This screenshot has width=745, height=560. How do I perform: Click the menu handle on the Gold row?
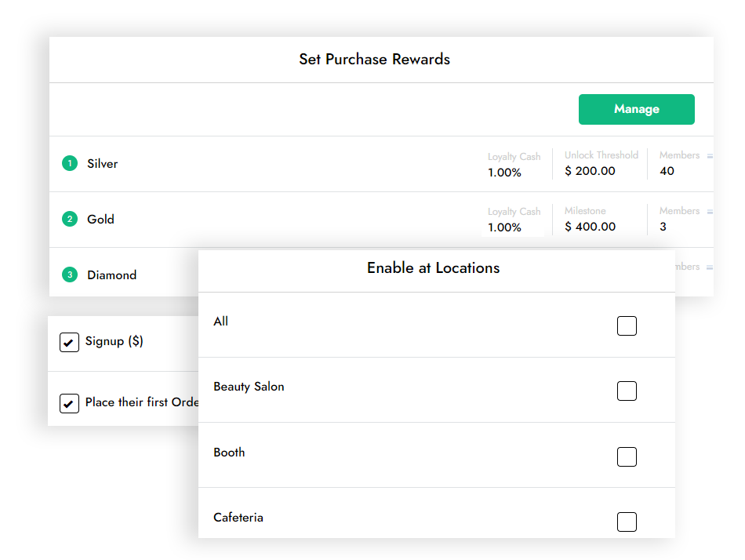pos(709,210)
